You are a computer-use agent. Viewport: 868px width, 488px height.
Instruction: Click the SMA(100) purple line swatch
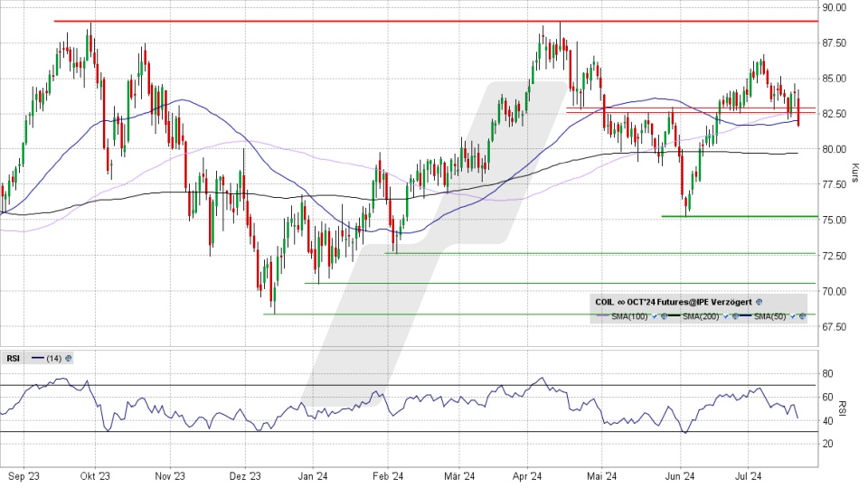tap(603, 315)
